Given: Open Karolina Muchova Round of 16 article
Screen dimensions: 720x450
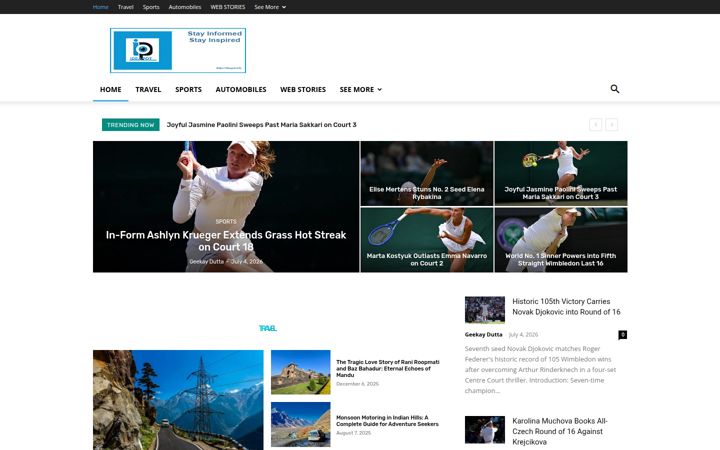Looking at the screenshot, I should 560,431.
